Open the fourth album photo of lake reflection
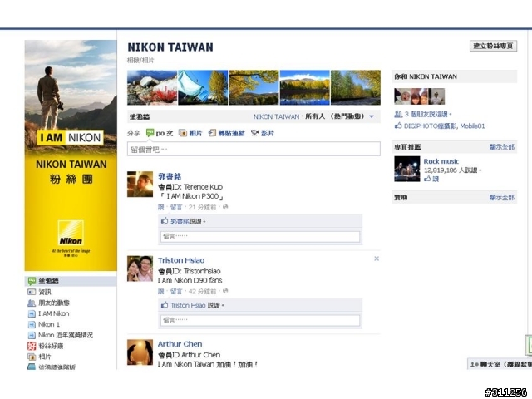 coord(305,87)
